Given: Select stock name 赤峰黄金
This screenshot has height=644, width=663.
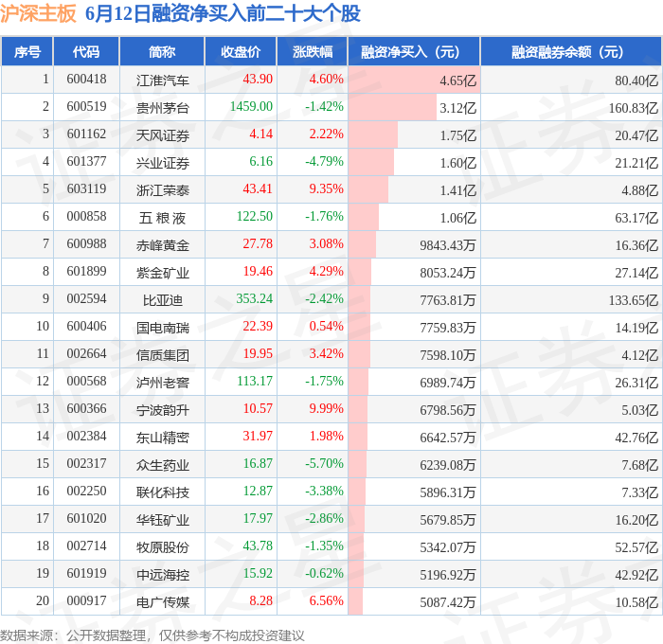Looking at the screenshot, I should [x=162, y=245].
